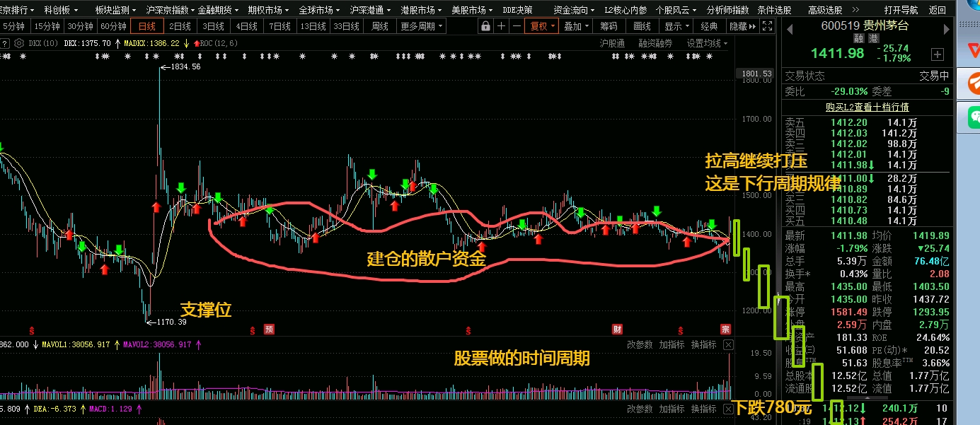Click the 融 margin tag icon
Image resolution: width=980 pixels, height=425 pixels.
click(x=858, y=38)
